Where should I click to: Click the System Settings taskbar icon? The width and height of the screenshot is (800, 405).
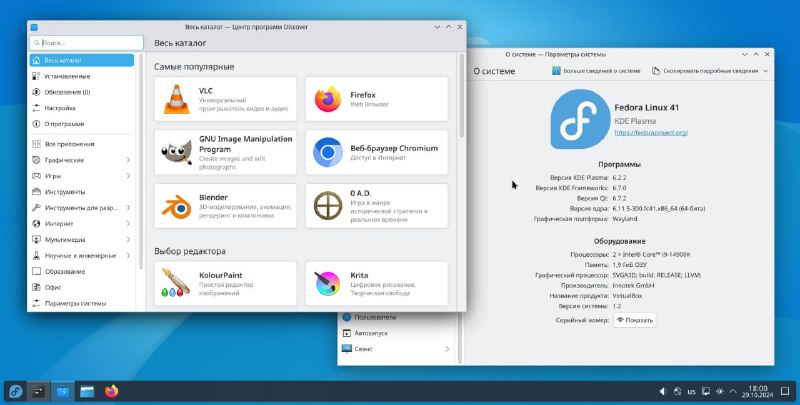coord(38,392)
